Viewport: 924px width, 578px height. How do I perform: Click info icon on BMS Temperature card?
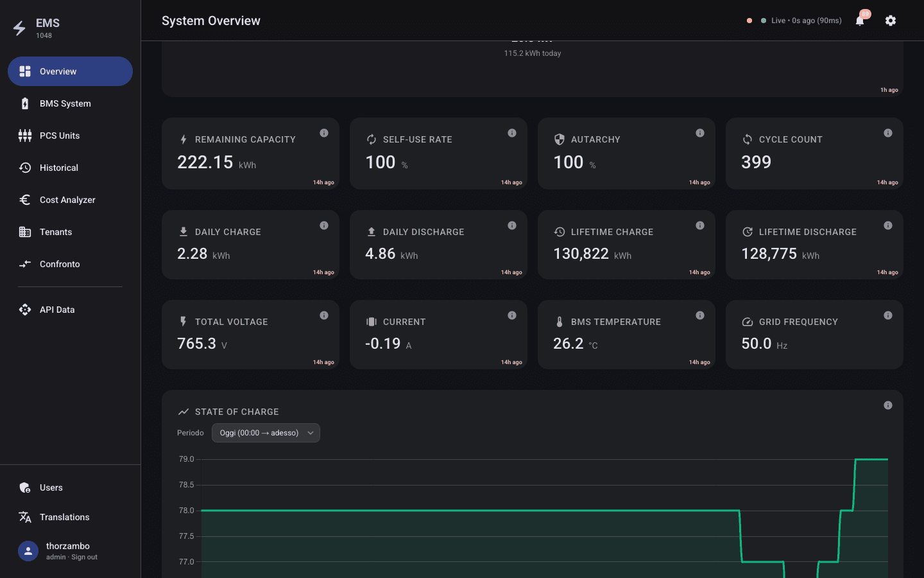[x=700, y=315]
